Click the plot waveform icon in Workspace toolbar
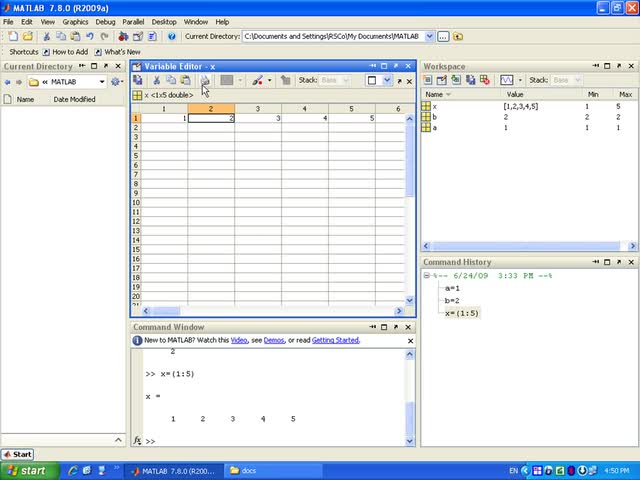The image size is (640, 480). (x=507, y=80)
